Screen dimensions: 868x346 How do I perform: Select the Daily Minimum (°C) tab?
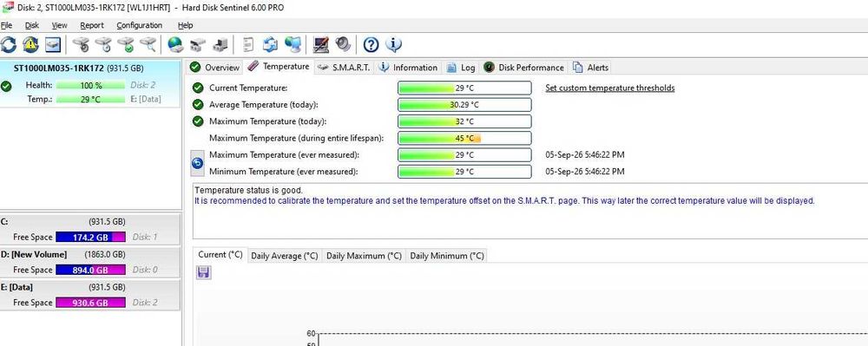point(447,256)
